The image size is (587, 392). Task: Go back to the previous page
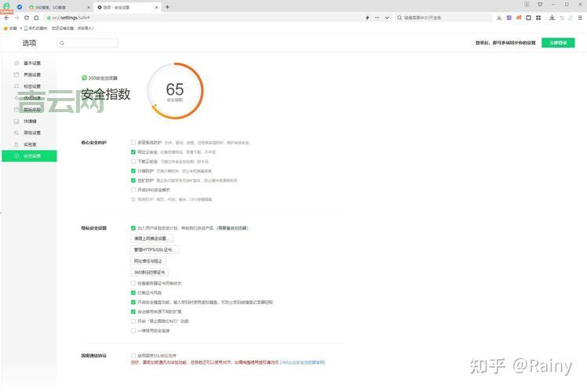pyautogui.click(x=7, y=17)
